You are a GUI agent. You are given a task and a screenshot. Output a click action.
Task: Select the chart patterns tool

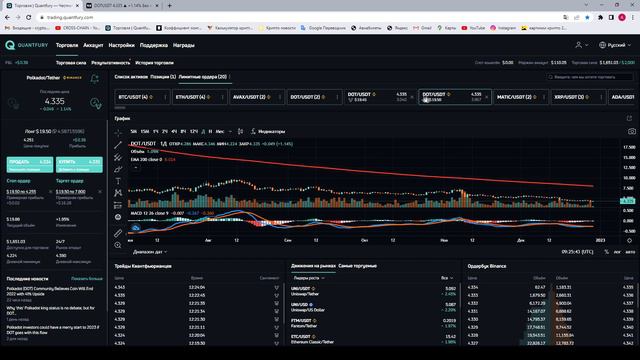click(118, 193)
